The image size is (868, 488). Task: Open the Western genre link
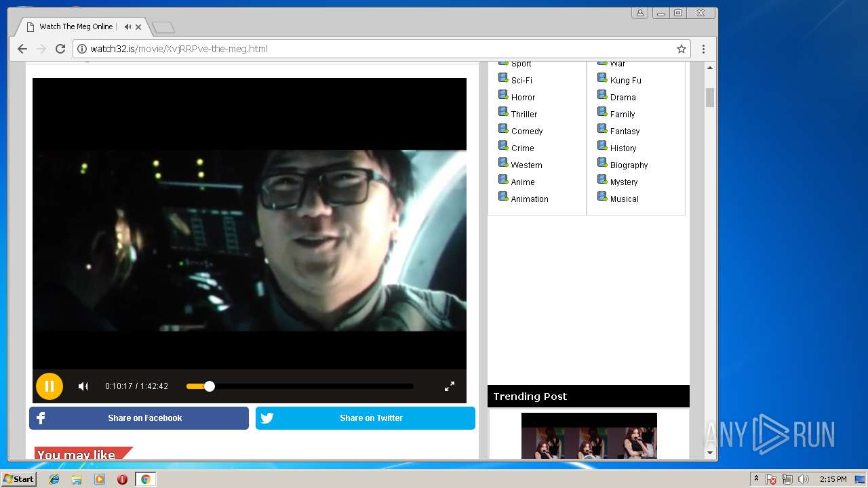(x=526, y=165)
